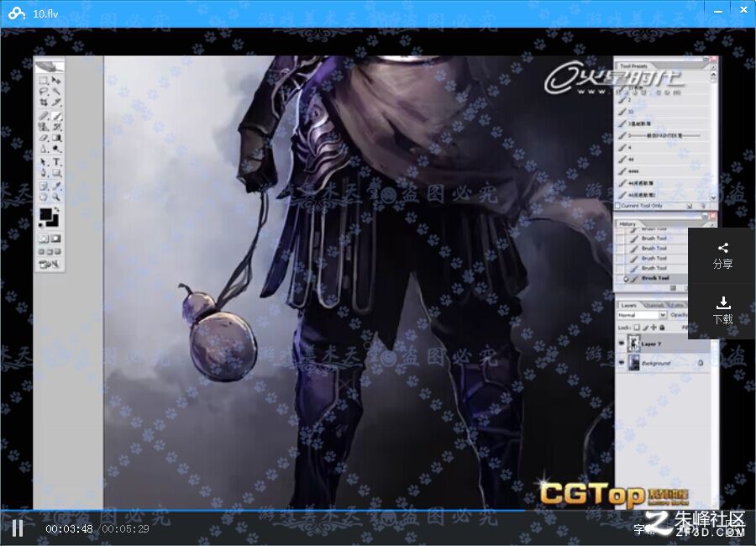Switch to Quick Mask mode
Viewport: 756px width, 546px height.
click(56, 239)
